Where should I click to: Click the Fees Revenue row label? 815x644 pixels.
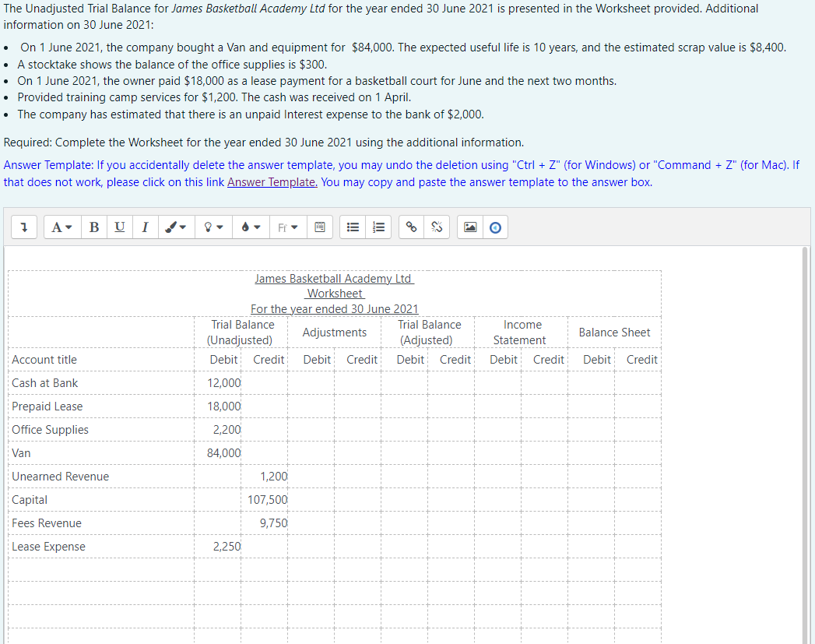47,523
